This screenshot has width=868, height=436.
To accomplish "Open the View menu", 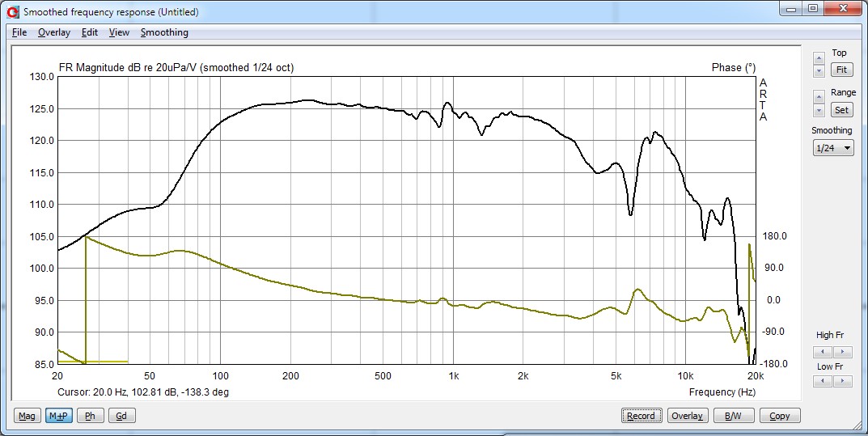I will pos(119,32).
